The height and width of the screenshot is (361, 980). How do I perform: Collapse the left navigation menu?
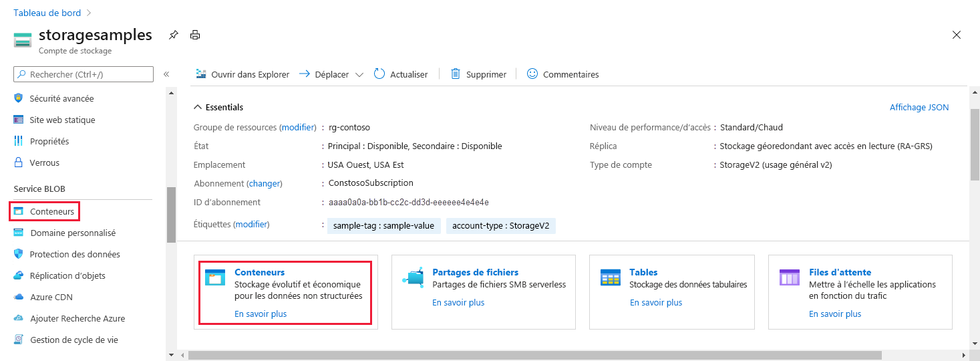[x=166, y=74]
